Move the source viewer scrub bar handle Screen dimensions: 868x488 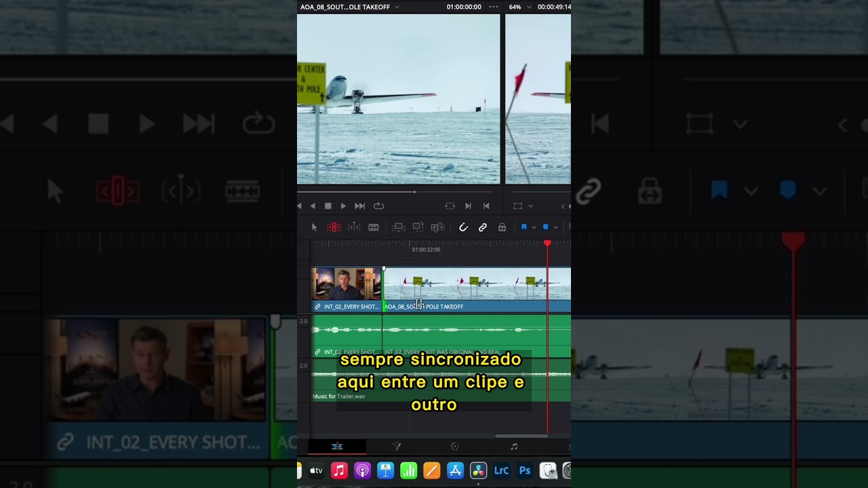point(414,192)
